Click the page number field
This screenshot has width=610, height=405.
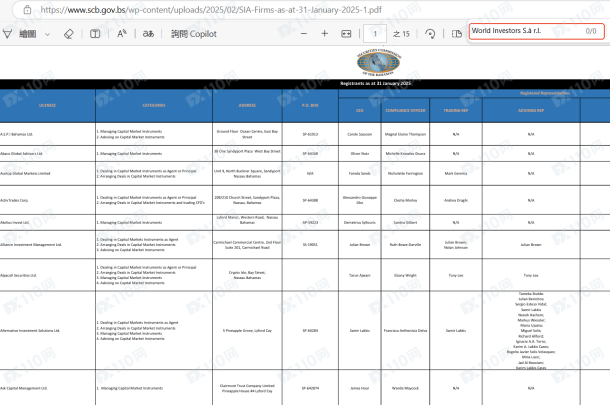coord(375,34)
